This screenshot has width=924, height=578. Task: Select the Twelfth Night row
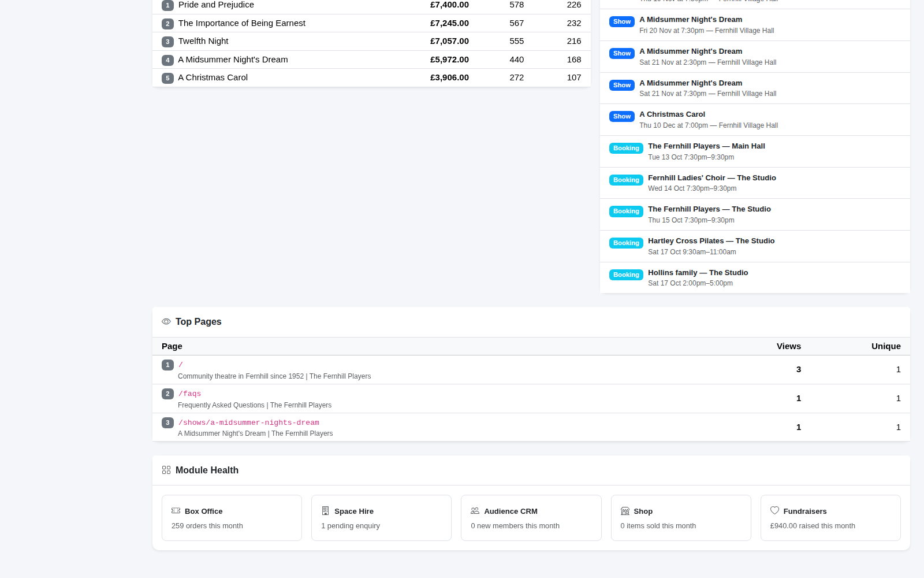tap(371, 41)
